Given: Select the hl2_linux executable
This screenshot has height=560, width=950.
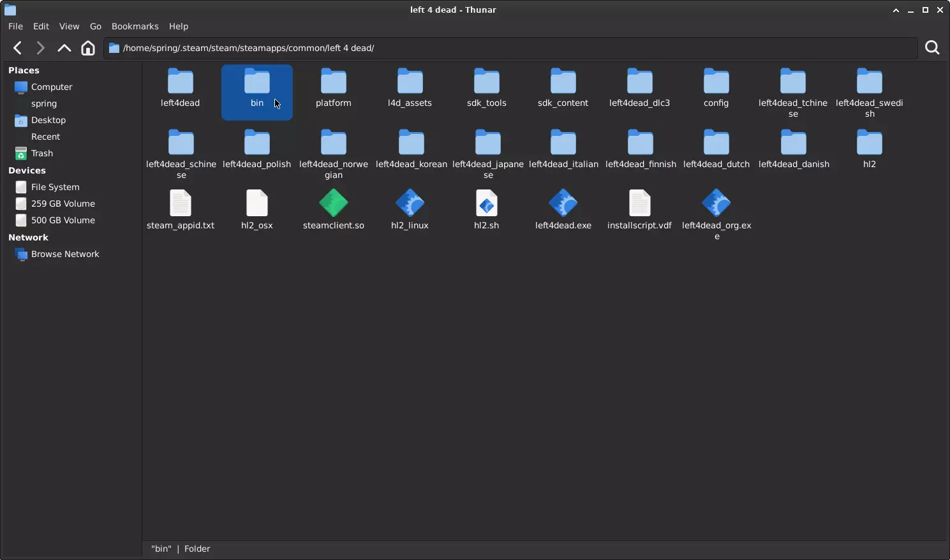Looking at the screenshot, I should tap(410, 210).
